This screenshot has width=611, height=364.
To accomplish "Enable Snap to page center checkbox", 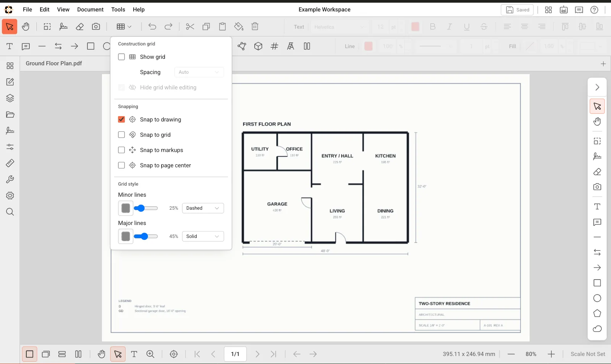I will [121, 165].
